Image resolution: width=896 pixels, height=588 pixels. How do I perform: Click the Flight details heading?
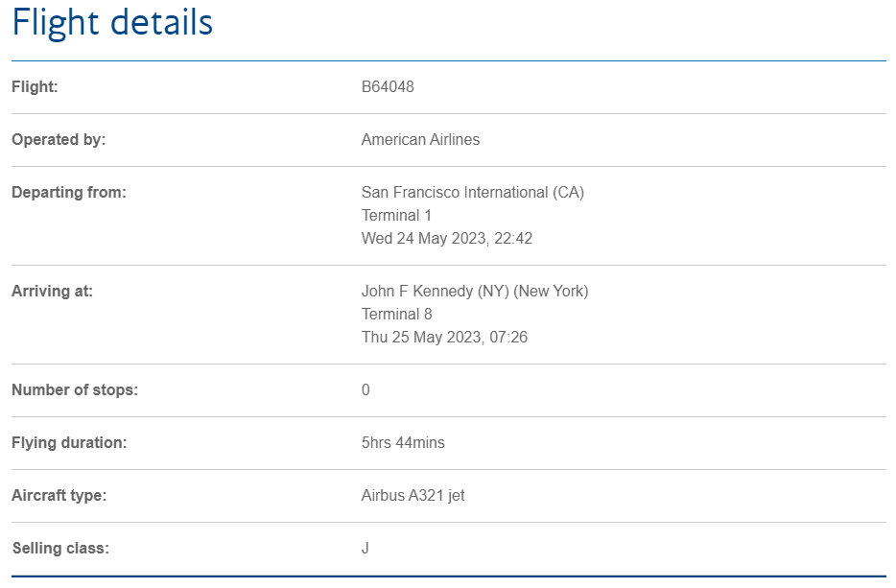point(112,23)
